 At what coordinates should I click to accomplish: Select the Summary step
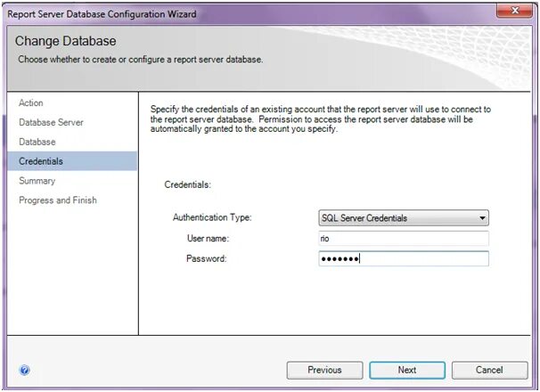pos(37,181)
